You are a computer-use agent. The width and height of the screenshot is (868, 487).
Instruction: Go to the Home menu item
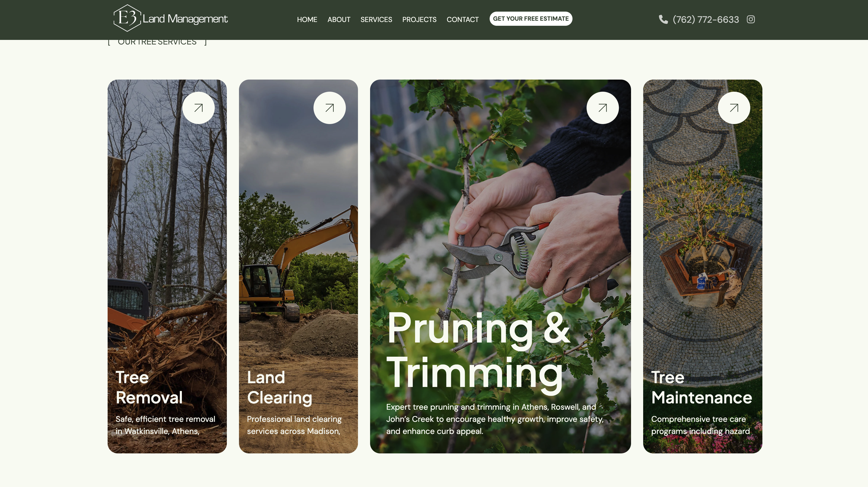307,19
